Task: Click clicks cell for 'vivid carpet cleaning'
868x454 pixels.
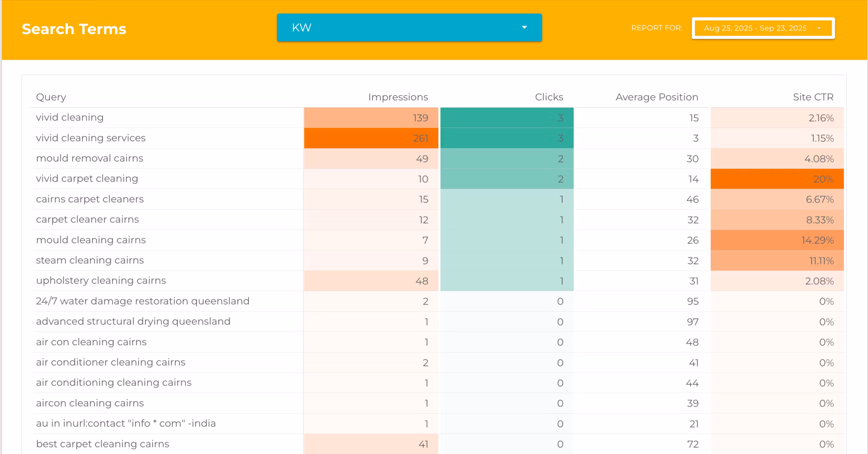Action: (x=507, y=179)
